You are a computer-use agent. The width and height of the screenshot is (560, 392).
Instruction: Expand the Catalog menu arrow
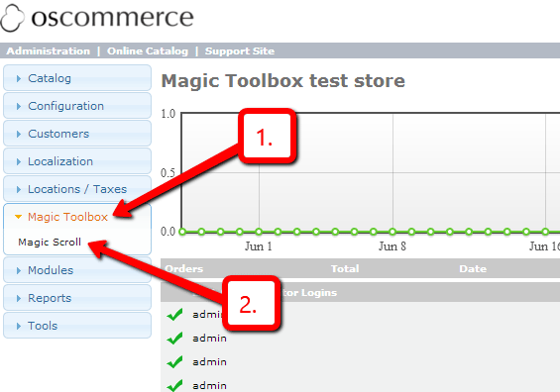(x=19, y=78)
